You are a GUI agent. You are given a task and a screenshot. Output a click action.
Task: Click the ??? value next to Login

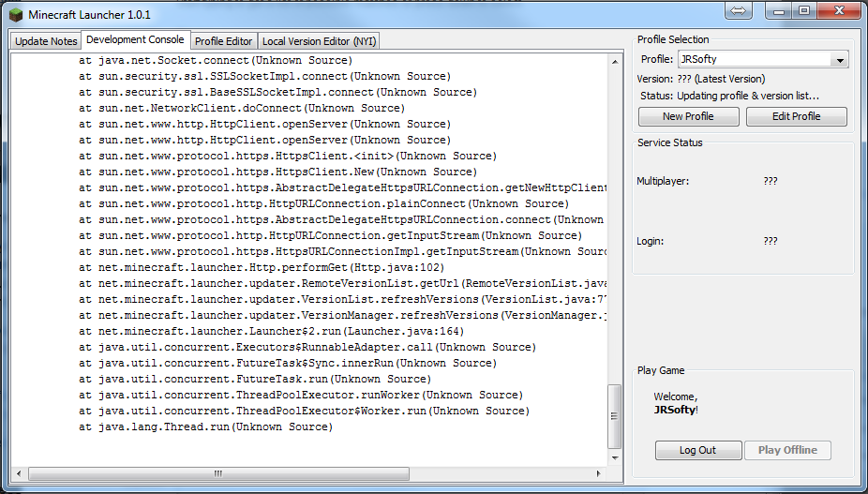click(770, 242)
